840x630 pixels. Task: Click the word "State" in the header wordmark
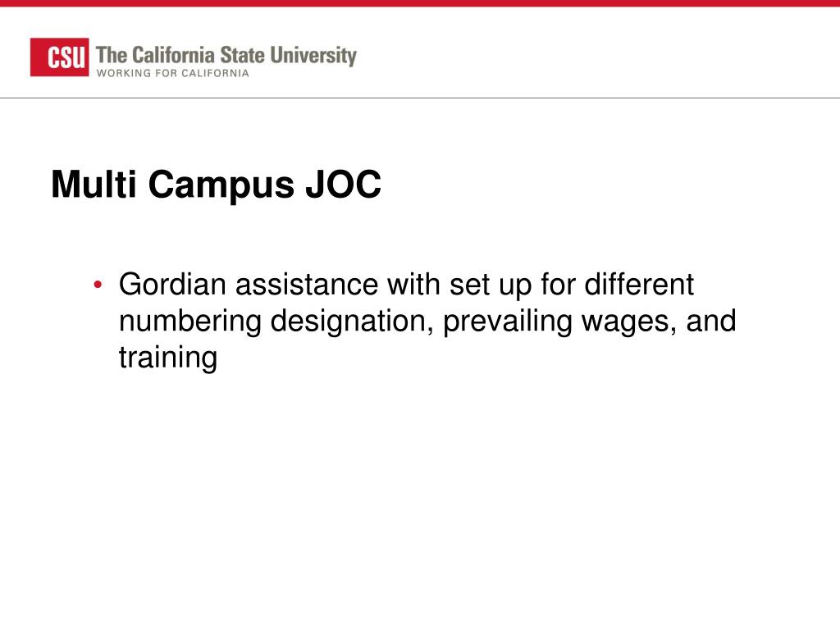243,55
